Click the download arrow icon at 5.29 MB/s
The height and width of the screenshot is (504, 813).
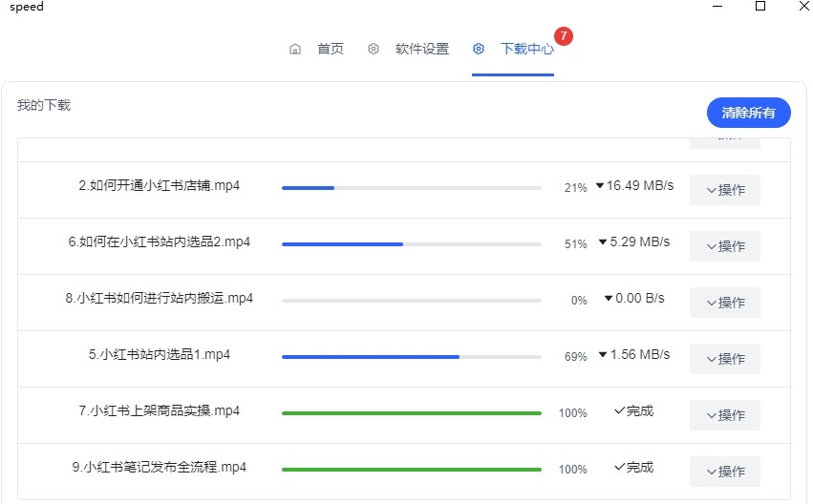coord(604,242)
